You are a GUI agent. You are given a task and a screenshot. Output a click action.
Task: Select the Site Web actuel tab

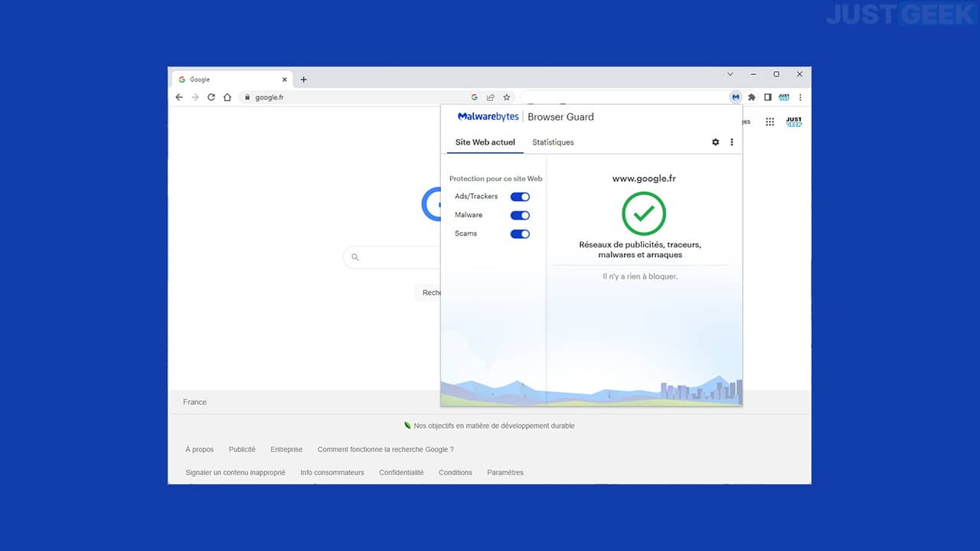[485, 142]
